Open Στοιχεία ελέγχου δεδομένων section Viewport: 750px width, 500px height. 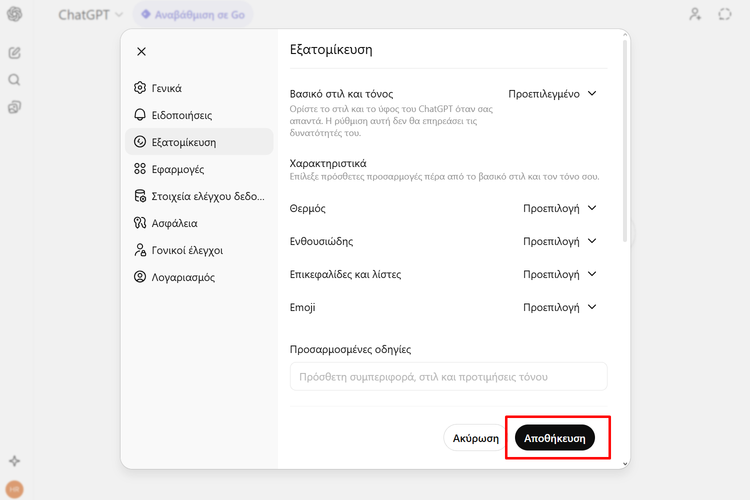point(198,196)
